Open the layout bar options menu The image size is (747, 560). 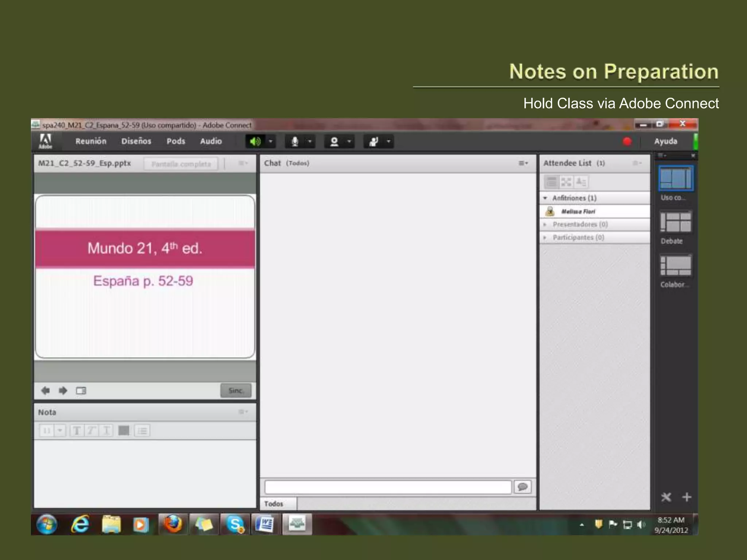[x=662, y=156]
